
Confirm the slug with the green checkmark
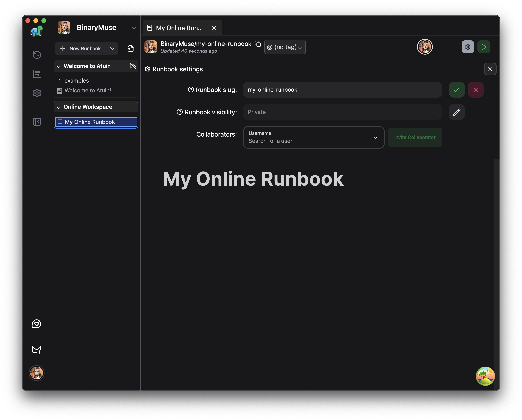click(x=456, y=89)
